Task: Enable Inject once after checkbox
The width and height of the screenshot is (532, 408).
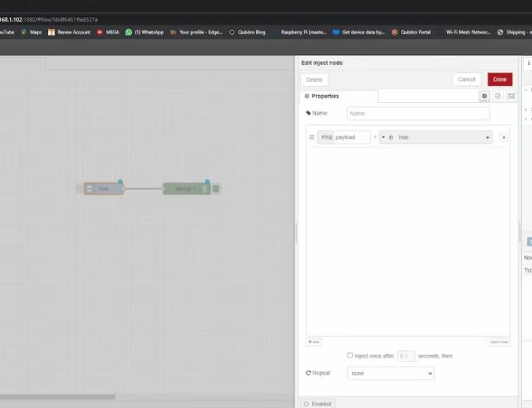Action: [350, 355]
